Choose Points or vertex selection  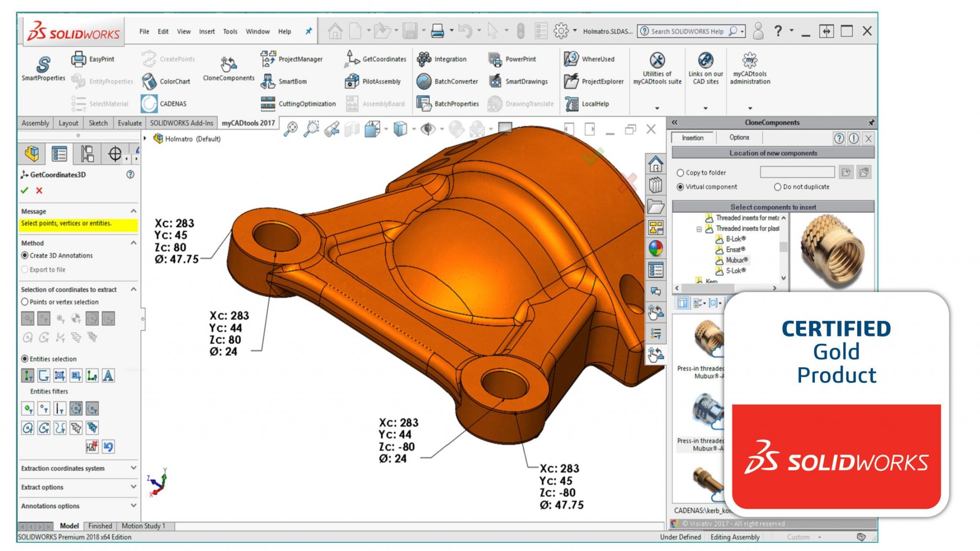[25, 302]
